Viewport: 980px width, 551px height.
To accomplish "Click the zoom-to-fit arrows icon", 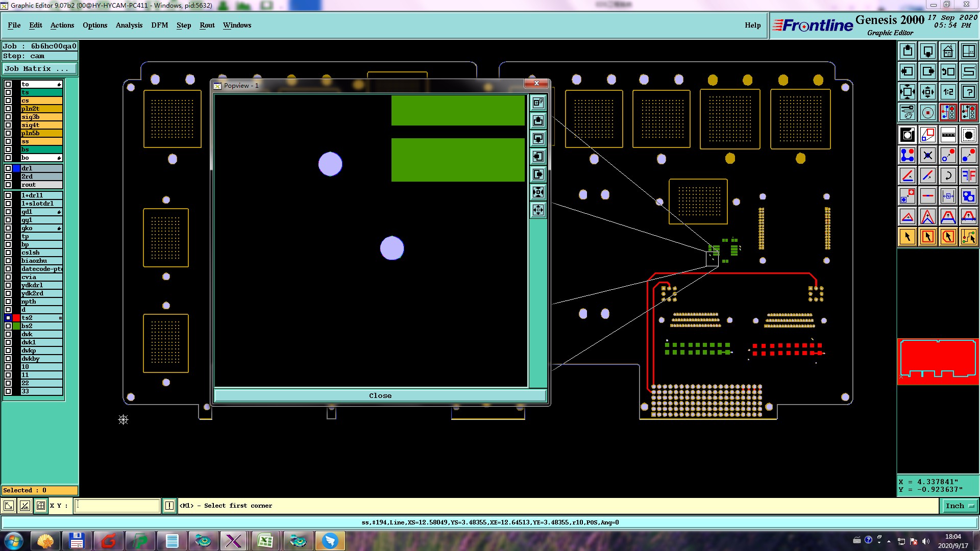I will (908, 92).
